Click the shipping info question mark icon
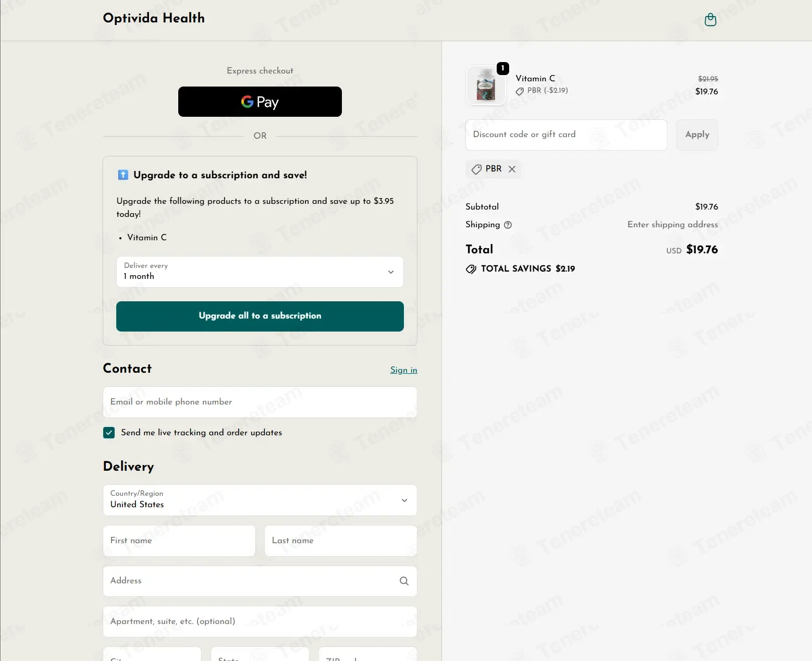The height and width of the screenshot is (661, 812). [x=508, y=225]
